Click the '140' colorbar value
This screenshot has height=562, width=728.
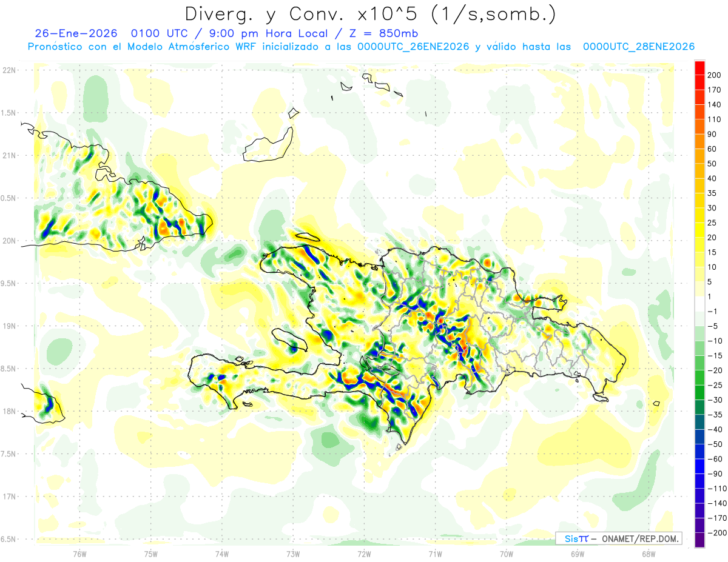(x=714, y=104)
